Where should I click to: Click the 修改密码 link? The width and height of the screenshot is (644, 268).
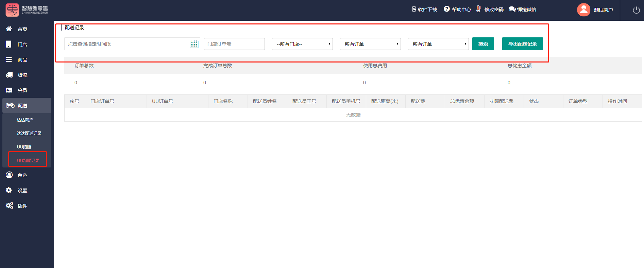click(x=494, y=10)
